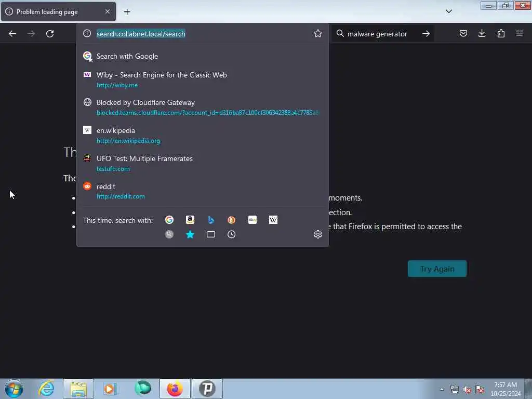
Task: Go back to the previous page
Action: pyautogui.click(x=12, y=34)
